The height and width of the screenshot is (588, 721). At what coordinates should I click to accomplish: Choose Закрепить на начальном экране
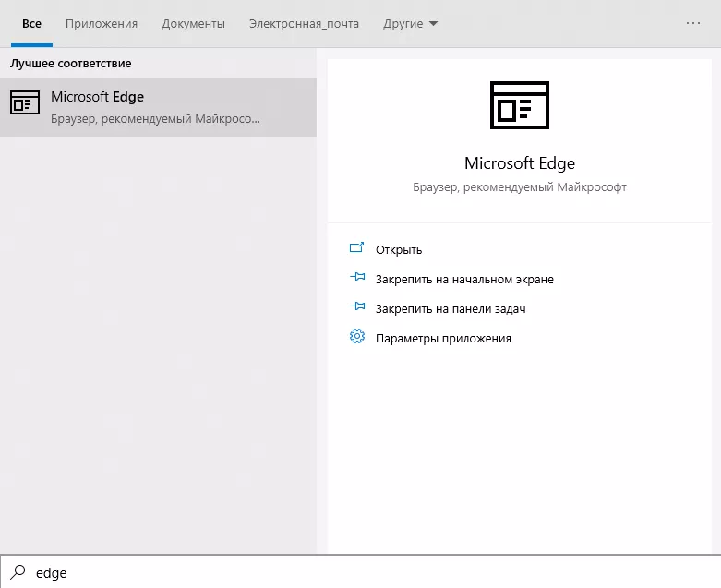[x=464, y=279]
